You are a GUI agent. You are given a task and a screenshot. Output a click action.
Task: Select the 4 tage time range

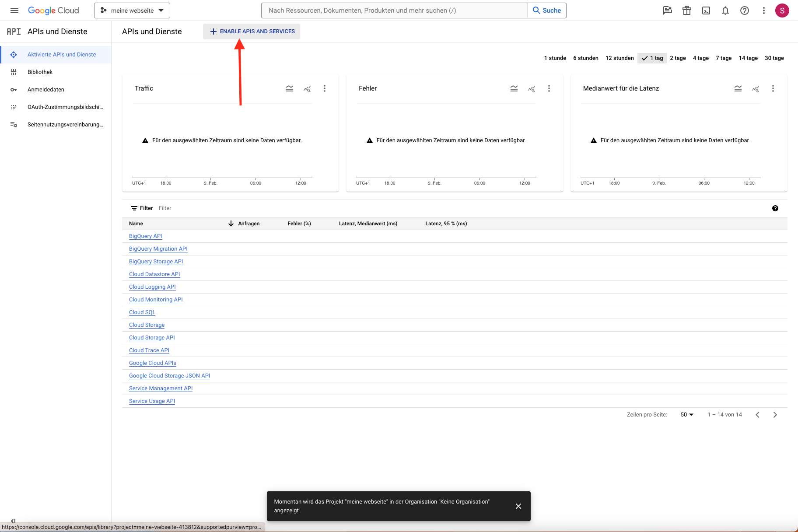pyautogui.click(x=701, y=58)
